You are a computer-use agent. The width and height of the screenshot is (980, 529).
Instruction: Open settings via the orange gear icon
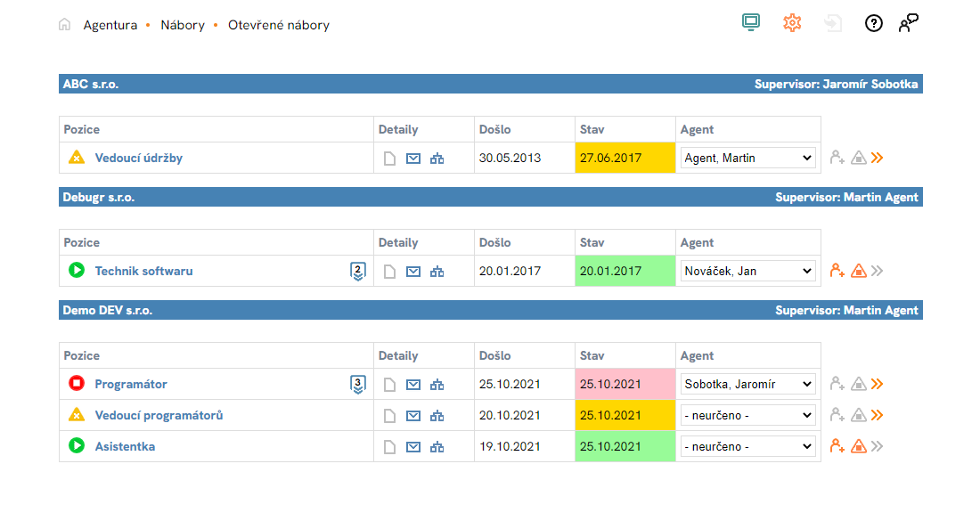[792, 23]
